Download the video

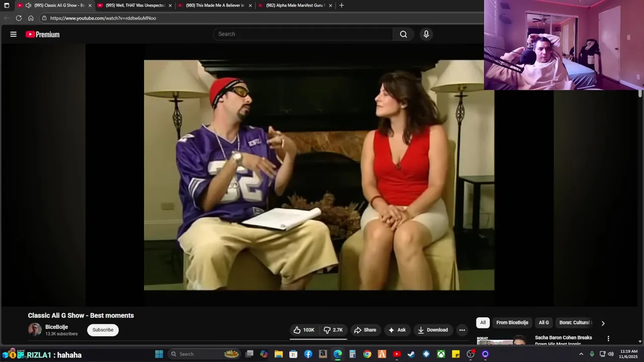tap(433, 330)
